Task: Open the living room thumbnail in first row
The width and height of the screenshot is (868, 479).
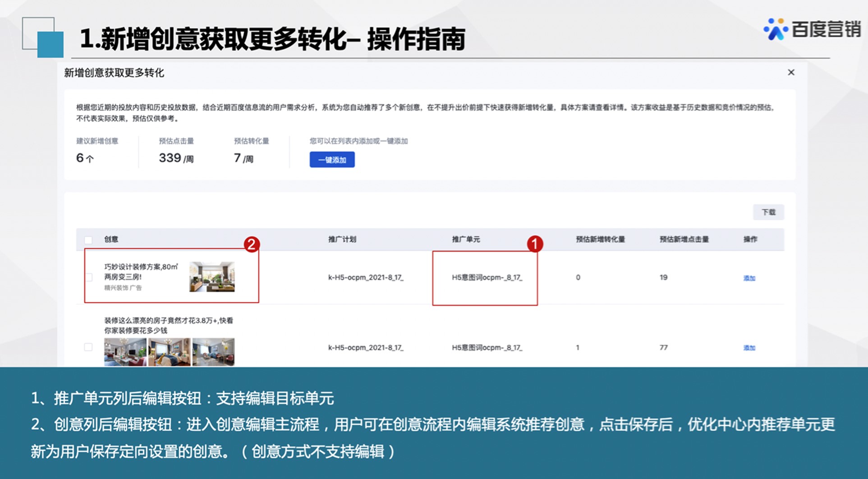Action: point(212,276)
